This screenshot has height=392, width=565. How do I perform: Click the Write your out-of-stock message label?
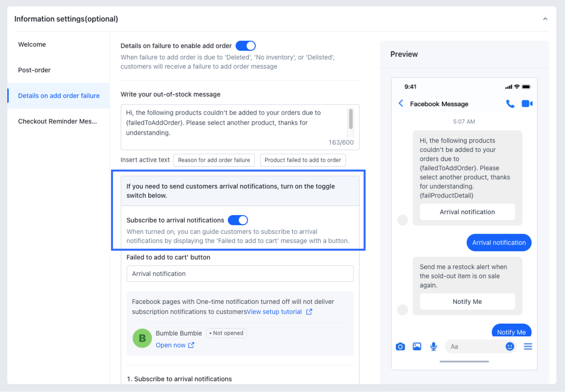pyautogui.click(x=170, y=94)
